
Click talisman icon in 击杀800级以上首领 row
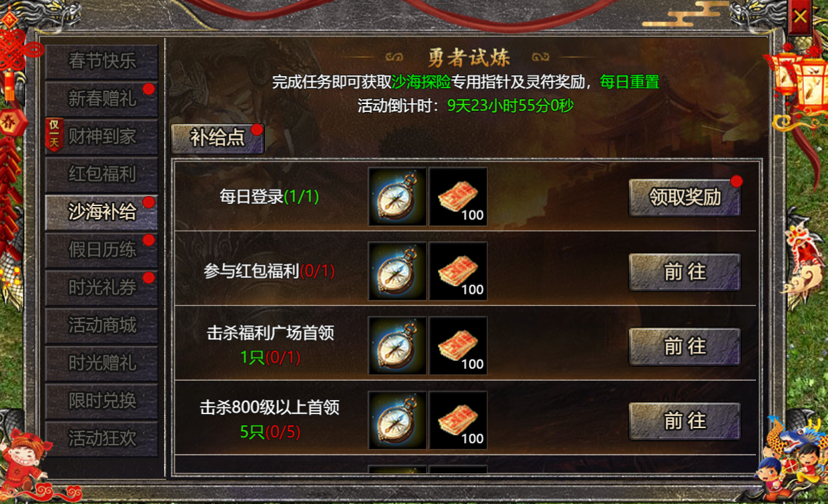458,421
